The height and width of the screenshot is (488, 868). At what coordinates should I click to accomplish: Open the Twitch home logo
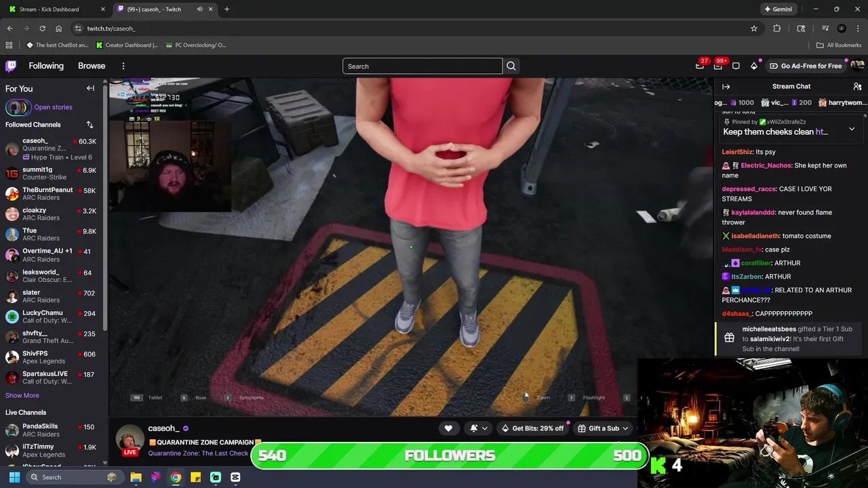(11, 66)
